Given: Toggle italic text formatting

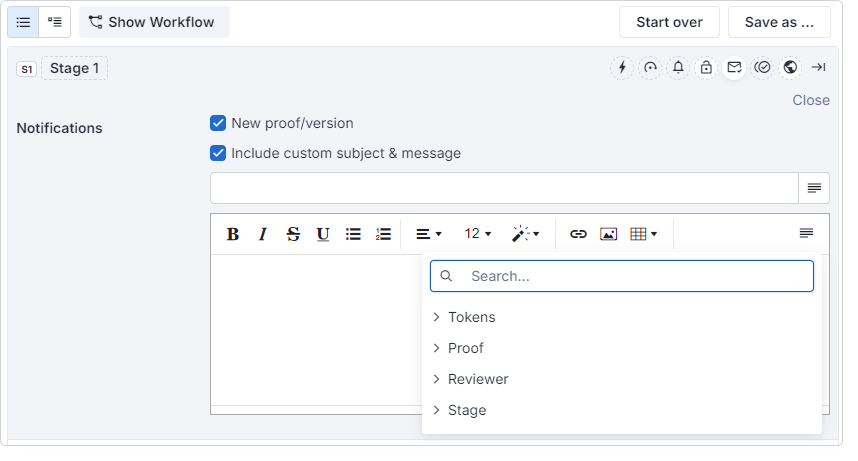Looking at the screenshot, I should pyautogui.click(x=263, y=234).
